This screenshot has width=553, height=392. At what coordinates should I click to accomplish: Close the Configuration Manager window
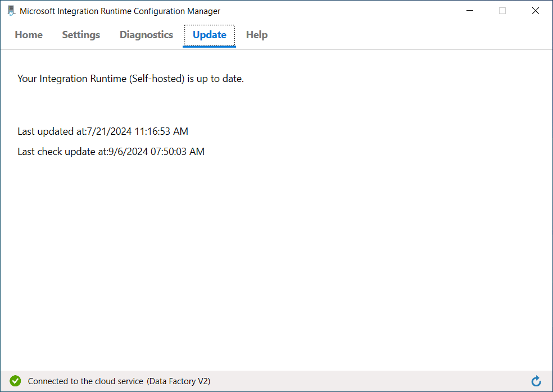tap(536, 11)
